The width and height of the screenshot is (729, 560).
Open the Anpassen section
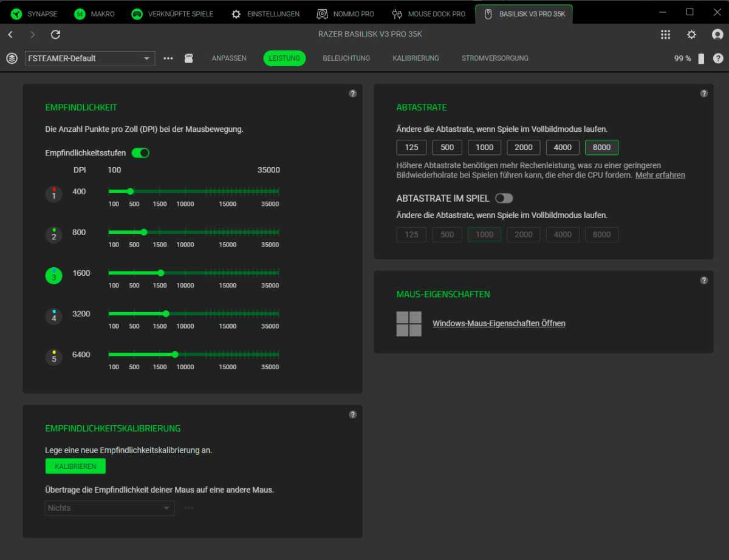pos(229,58)
